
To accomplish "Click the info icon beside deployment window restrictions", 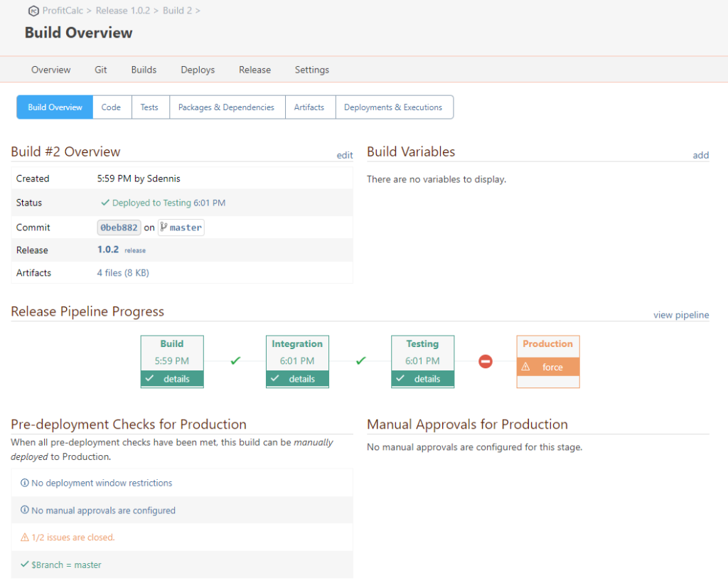I will click(25, 483).
